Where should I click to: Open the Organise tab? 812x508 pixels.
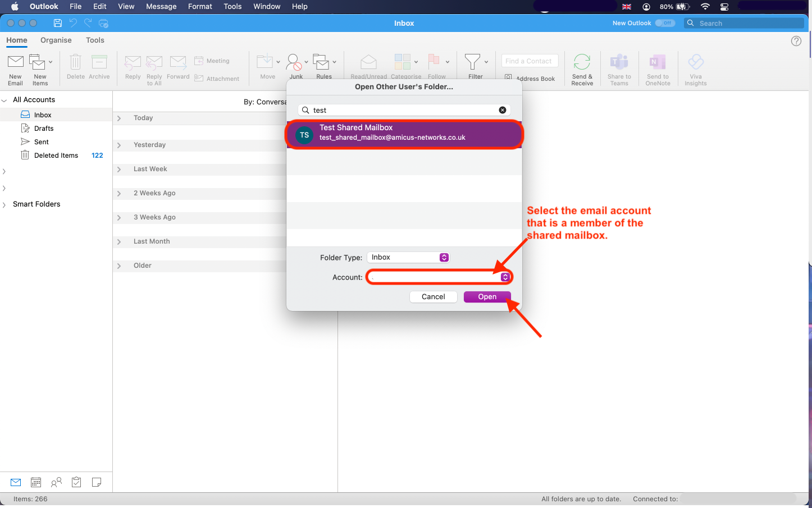pyautogui.click(x=56, y=40)
